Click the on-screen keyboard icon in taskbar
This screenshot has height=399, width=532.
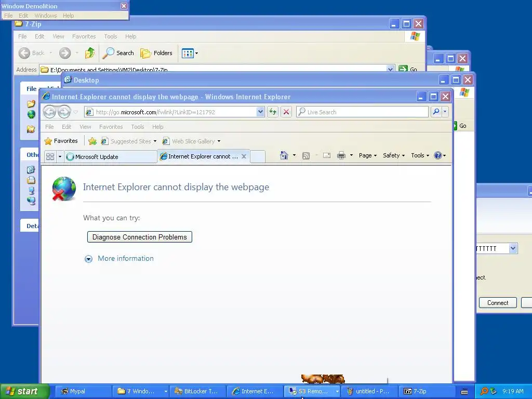tap(464, 392)
